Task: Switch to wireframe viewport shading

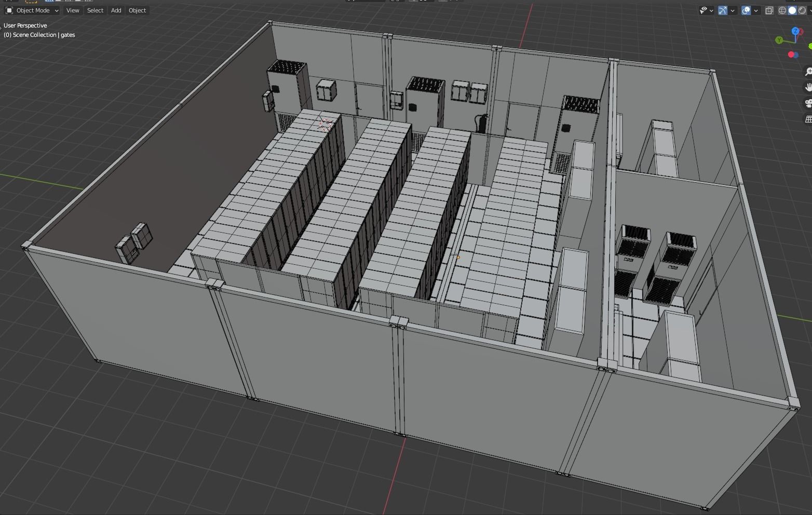Action: pos(782,10)
